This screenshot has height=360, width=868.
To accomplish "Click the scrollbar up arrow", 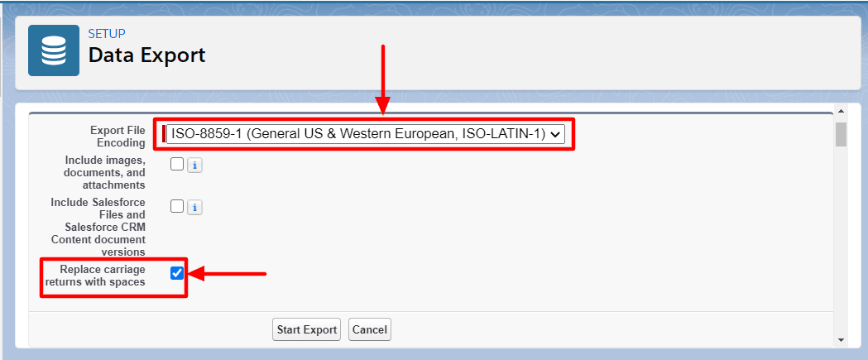I will [841, 112].
